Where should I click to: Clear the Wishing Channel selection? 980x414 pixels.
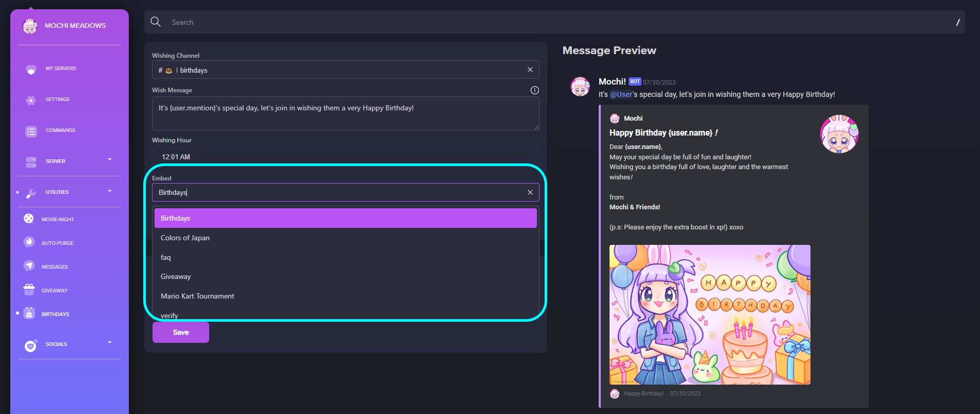pos(530,70)
